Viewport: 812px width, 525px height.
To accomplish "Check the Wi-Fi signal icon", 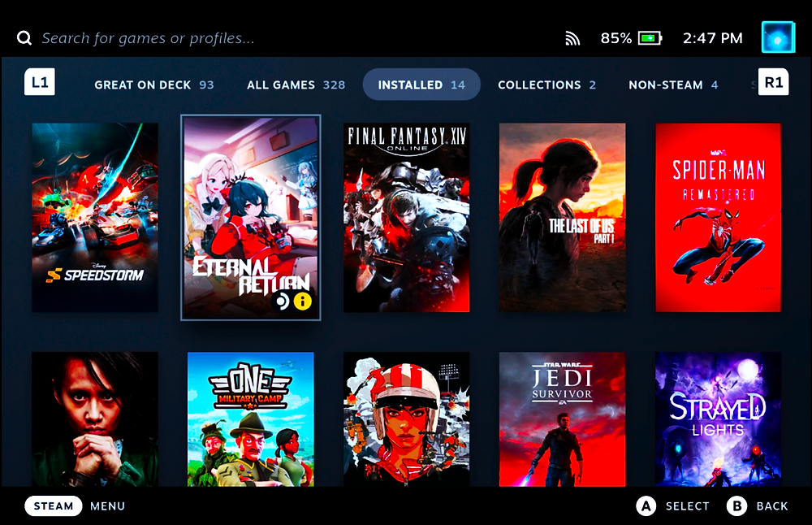I will [x=572, y=38].
